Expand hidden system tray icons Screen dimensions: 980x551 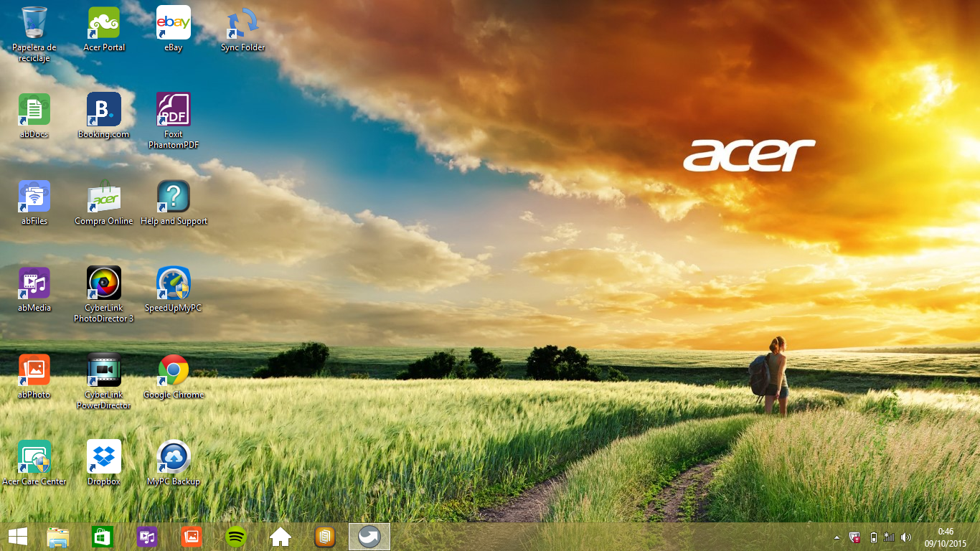tap(837, 536)
